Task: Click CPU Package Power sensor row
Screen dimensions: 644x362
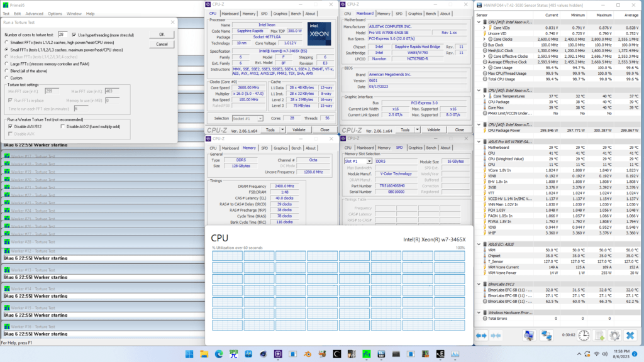Action: tap(560, 131)
